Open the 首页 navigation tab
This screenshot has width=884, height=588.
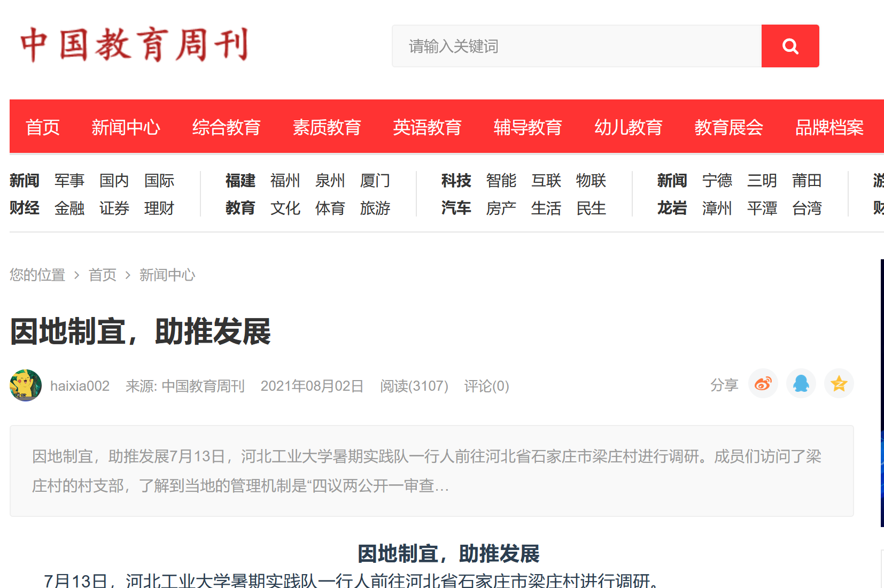[43, 127]
